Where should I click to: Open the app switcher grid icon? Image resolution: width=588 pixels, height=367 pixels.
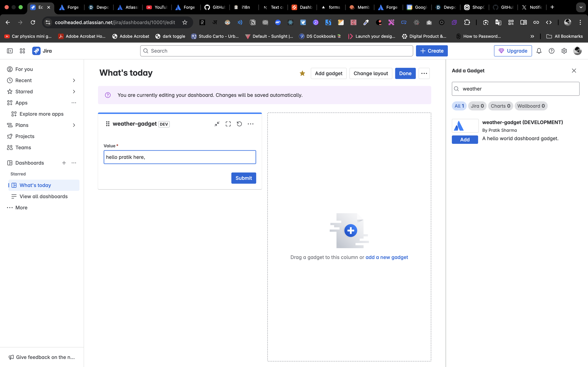click(22, 51)
